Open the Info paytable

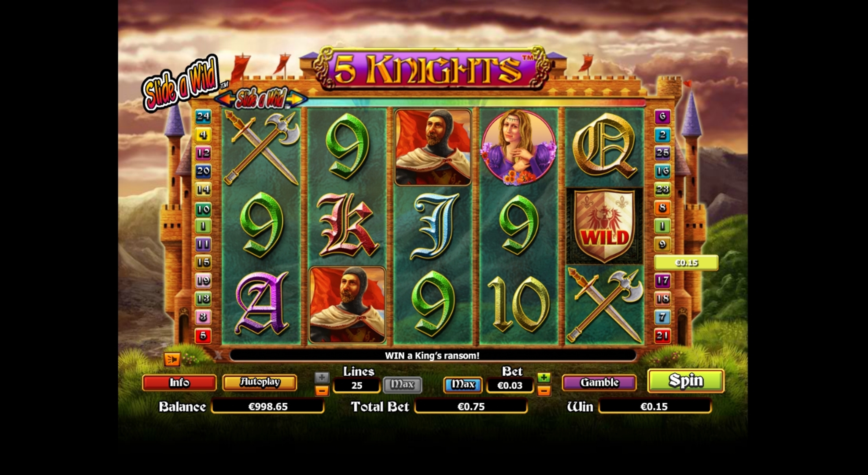pos(179,383)
